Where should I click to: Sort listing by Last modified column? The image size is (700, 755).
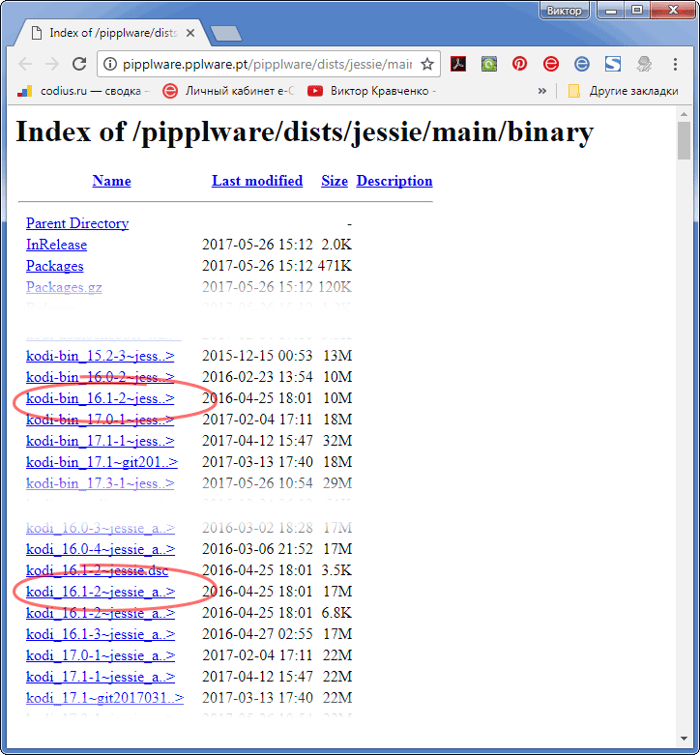coord(257,181)
